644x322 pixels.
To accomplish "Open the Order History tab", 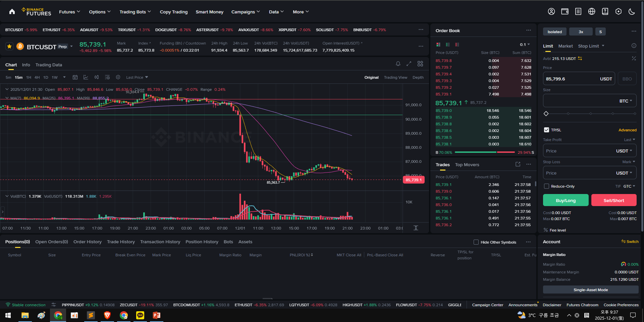I will click(87, 242).
